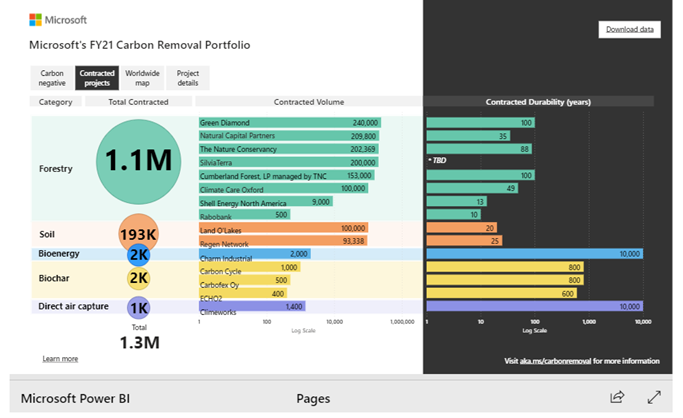Image resolution: width=683 pixels, height=418 pixels.
Task: Click the Forestry category label
Action: coord(56,169)
